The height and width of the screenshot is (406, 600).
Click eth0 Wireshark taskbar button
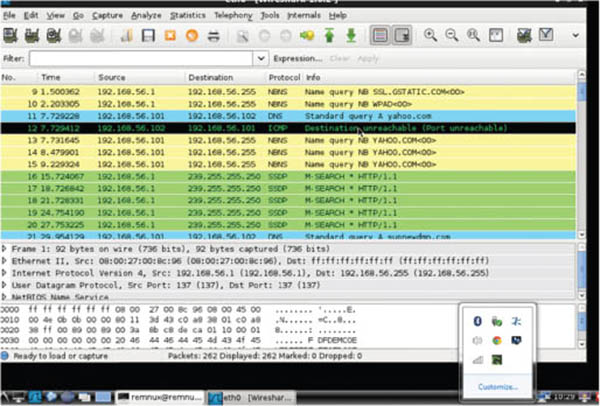tap(252, 398)
